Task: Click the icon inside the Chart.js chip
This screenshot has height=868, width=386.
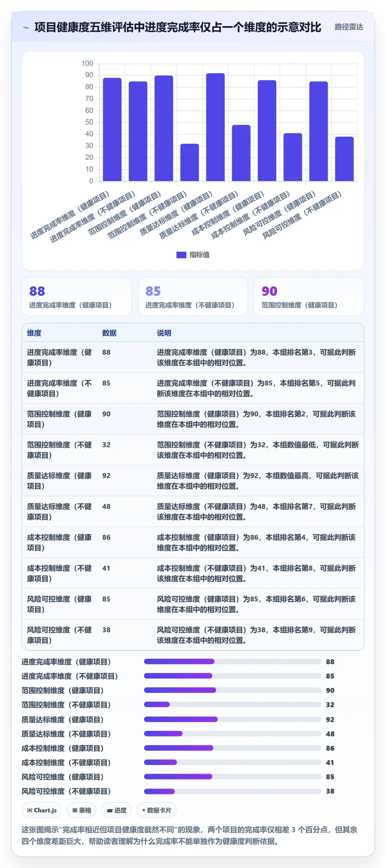Action: coord(30,810)
